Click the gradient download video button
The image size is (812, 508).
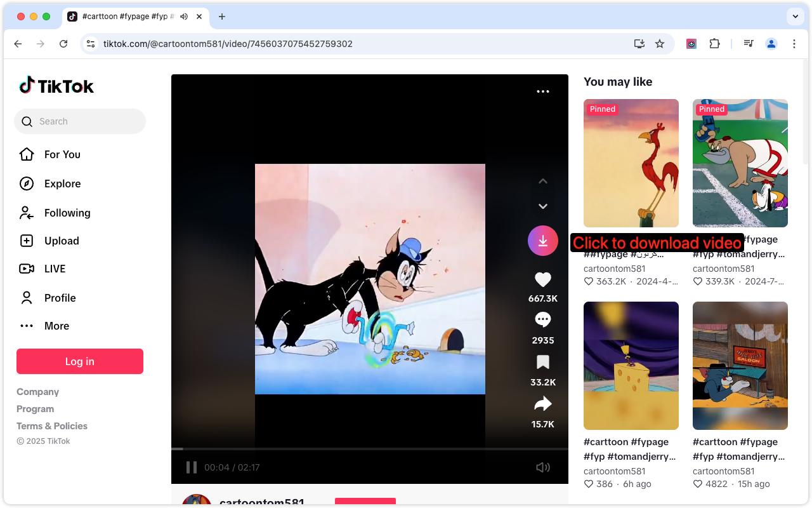543,241
